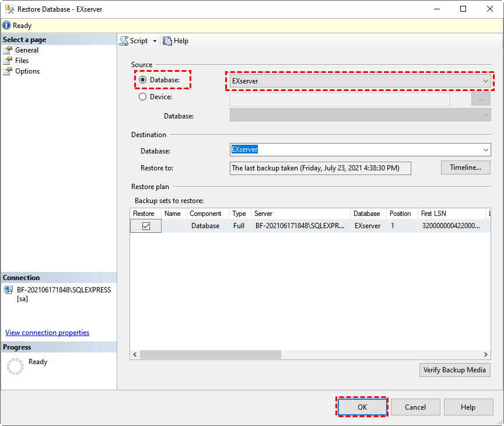The width and height of the screenshot is (504, 426).
Task: Open View connection properties link
Action: (47, 332)
